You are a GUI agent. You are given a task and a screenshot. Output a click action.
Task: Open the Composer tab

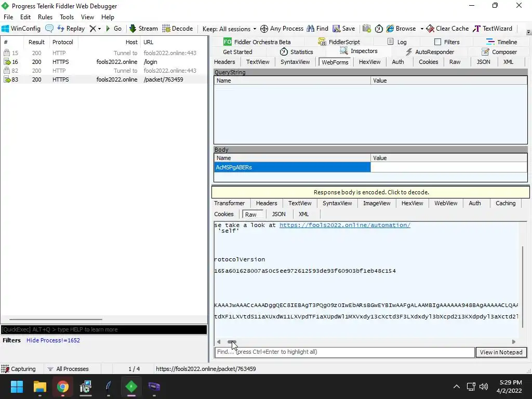click(499, 52)
